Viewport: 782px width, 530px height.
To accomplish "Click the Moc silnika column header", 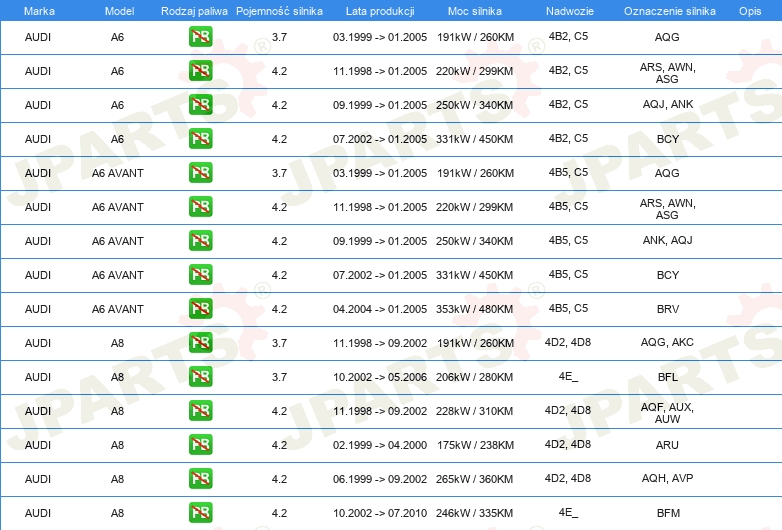I will pyautogui.click(x=475, y=11).
